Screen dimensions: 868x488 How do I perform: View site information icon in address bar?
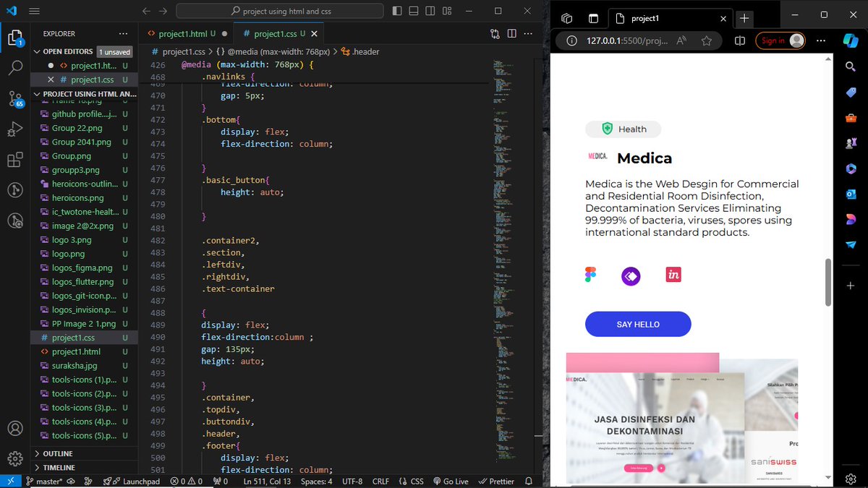click(572, 40)
